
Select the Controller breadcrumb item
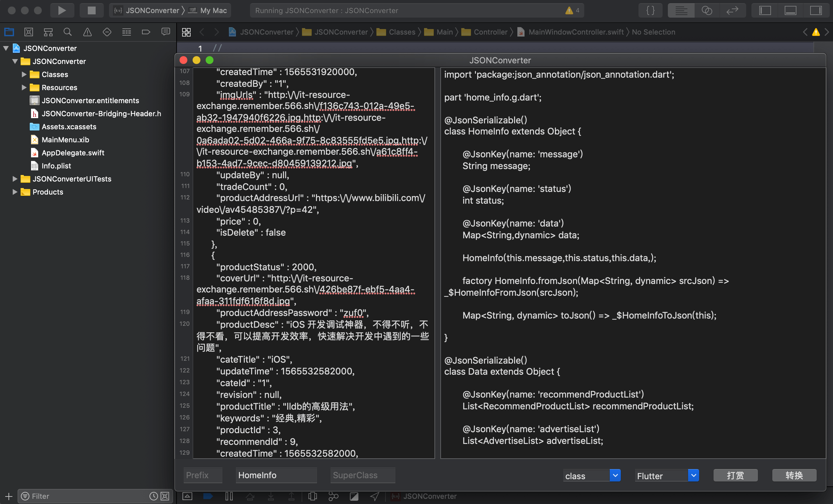pyautogui.click(x=490, y=32)
